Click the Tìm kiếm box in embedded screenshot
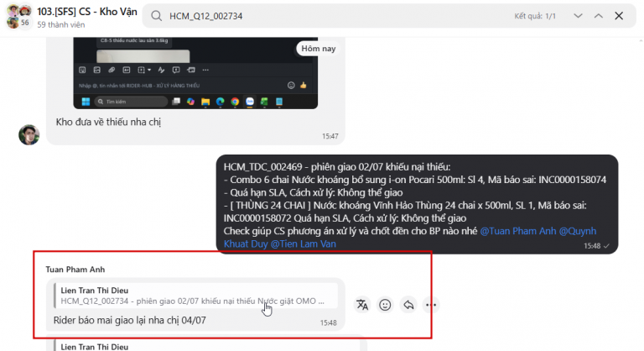 (x=131, y=102)
